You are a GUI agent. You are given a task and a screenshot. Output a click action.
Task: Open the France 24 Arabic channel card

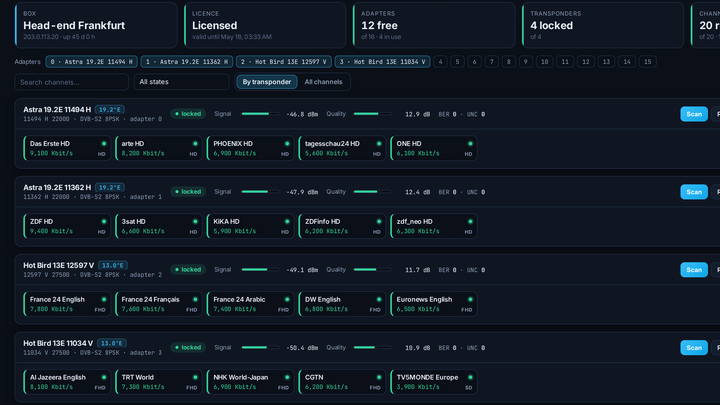(x=250, y=304)
